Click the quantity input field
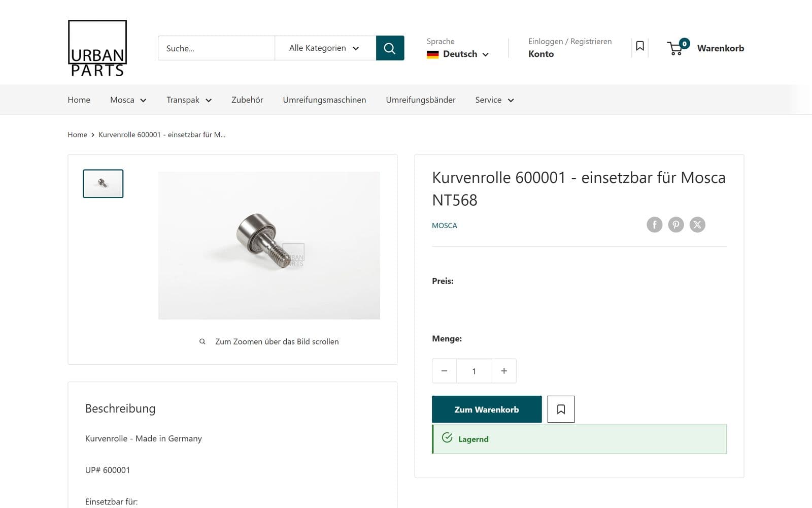 474,371
